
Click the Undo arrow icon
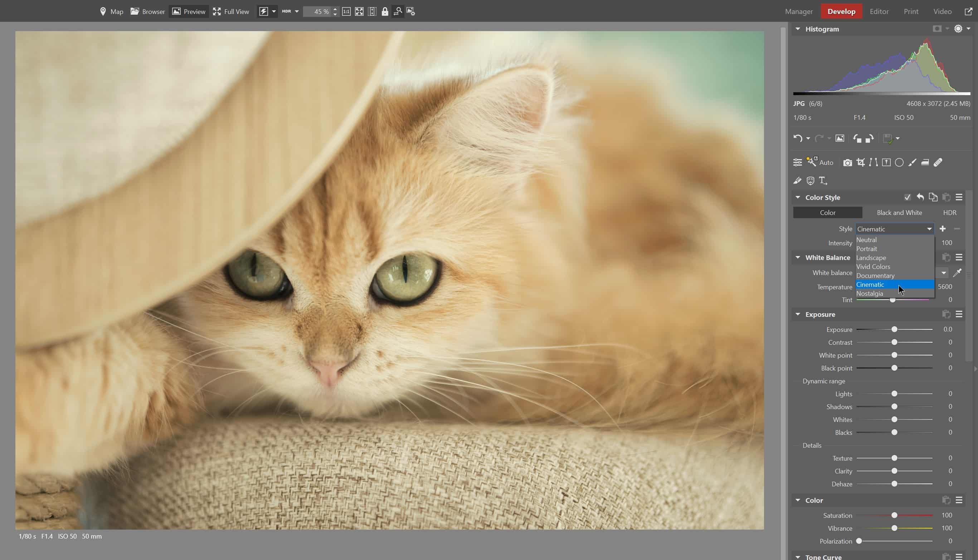click(798, 138)
